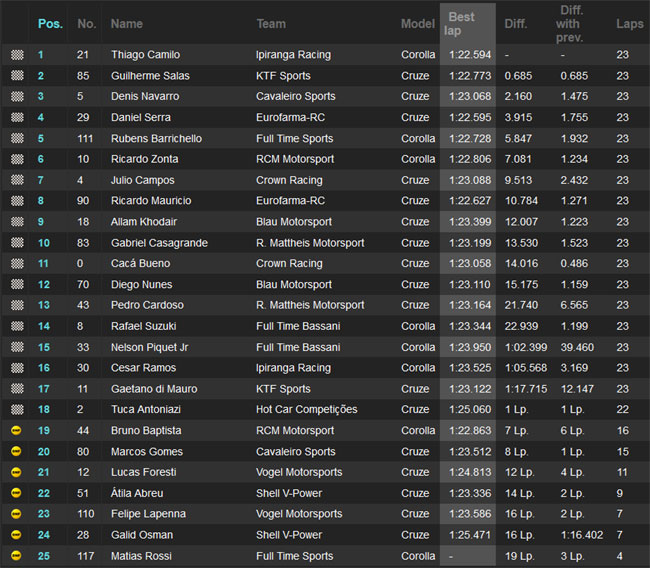Click team Hot Car Competições
The image size is (650, 568).
point(306,410)
